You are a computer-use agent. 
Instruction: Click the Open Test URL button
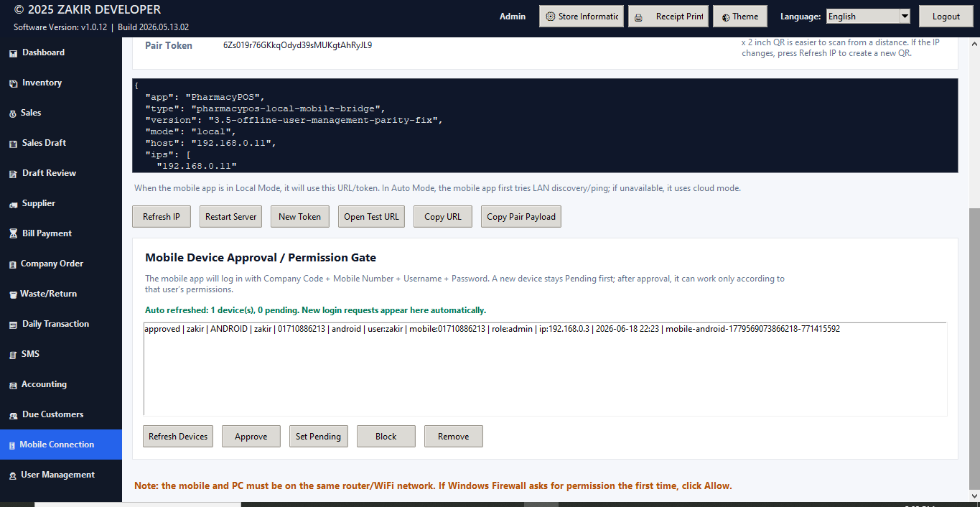click(x=371, y=217)
